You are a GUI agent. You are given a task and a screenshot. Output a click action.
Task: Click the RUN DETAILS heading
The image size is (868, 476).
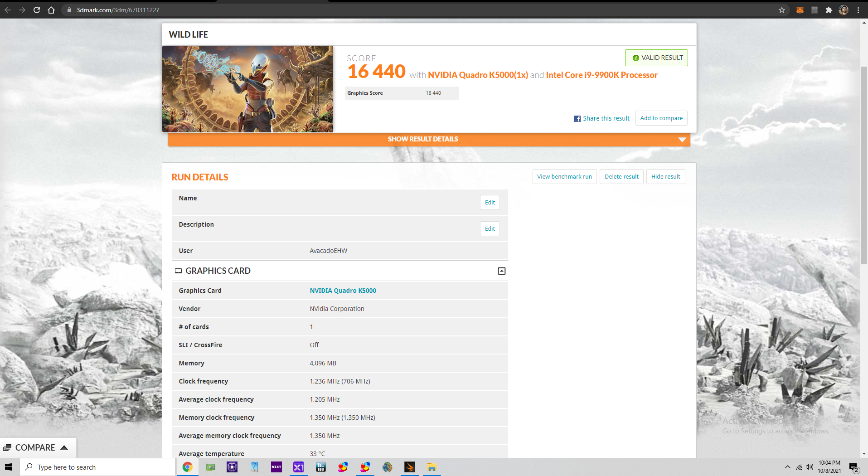[x=200, y=177]
